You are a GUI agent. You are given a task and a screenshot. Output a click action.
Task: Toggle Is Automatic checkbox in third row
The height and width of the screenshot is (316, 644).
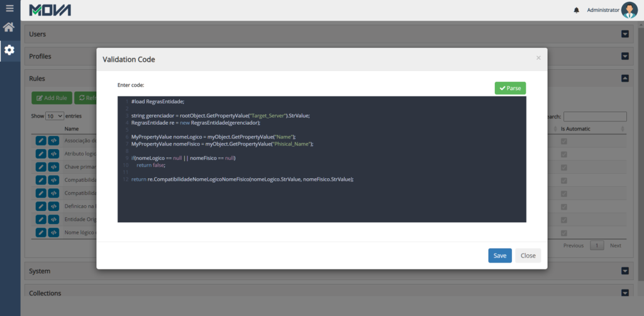563,167
